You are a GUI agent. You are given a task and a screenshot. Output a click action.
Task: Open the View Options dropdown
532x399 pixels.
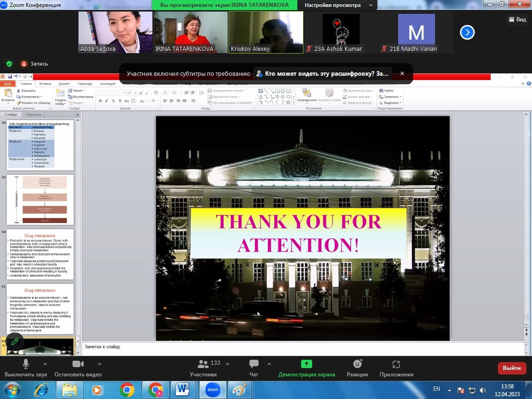(x=338, y=5)
